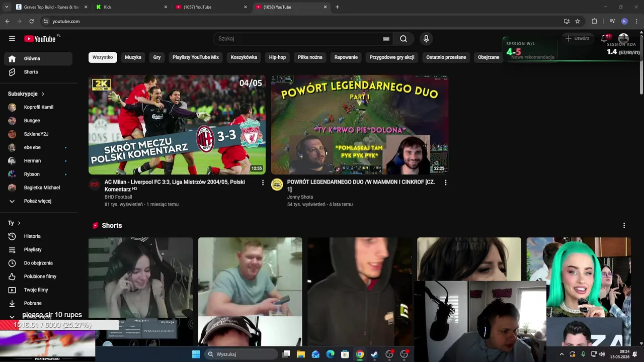Open the Koprofil Kamil subscription
Screen dimensions: 644x362
[x=38, y=107]
